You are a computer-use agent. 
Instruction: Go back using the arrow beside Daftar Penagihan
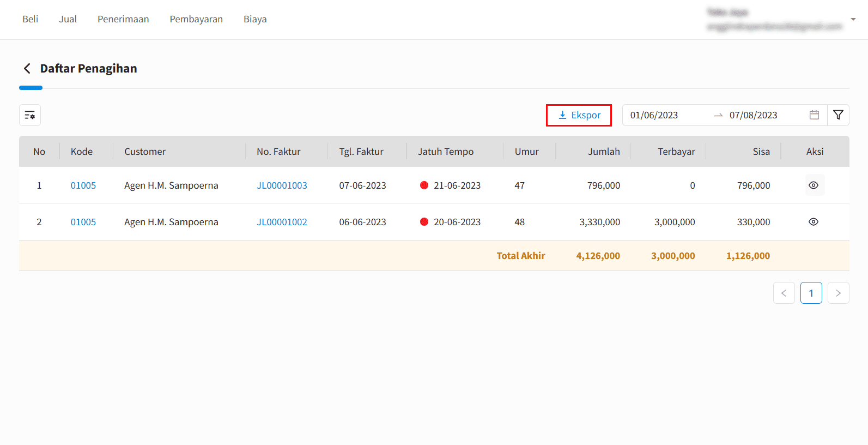pos(27,69)
